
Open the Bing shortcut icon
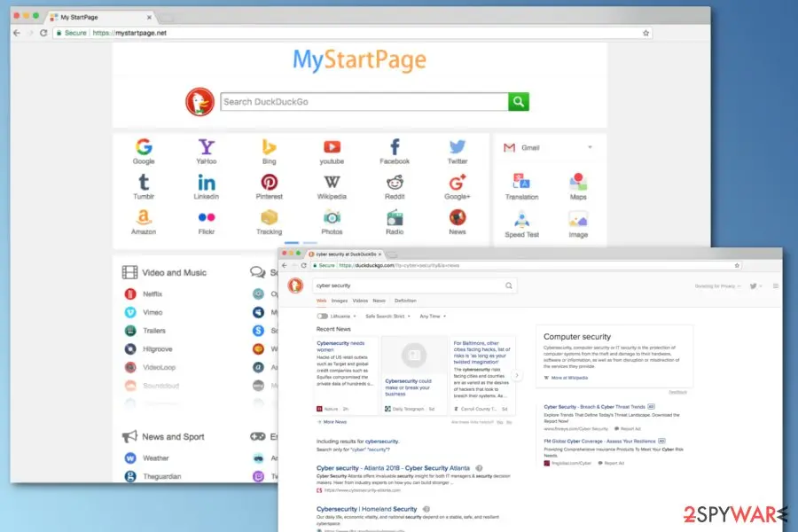point(269,147)
